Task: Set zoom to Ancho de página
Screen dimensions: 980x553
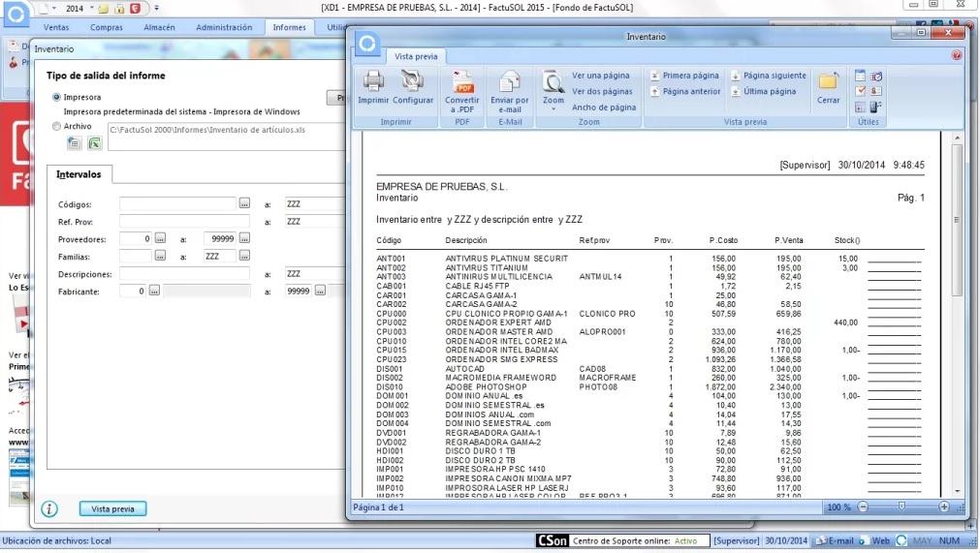Action: (604, 108)
